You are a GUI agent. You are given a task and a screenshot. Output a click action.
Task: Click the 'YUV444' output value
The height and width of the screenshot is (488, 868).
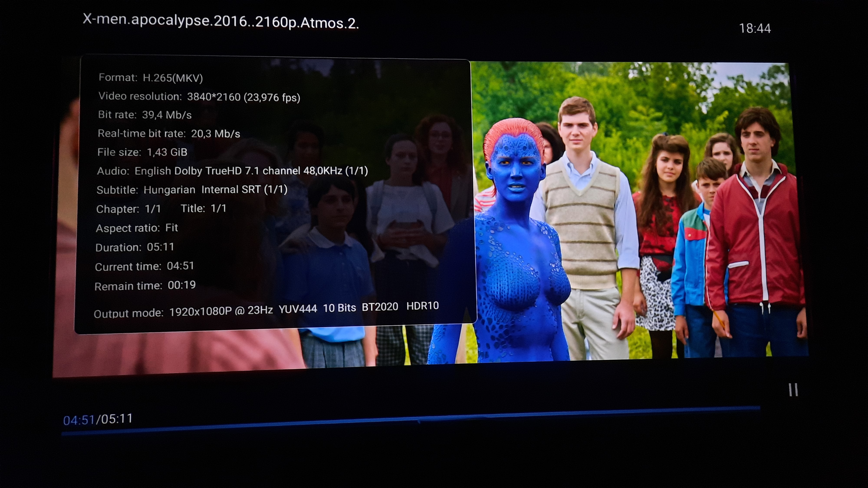pos(298,309)
